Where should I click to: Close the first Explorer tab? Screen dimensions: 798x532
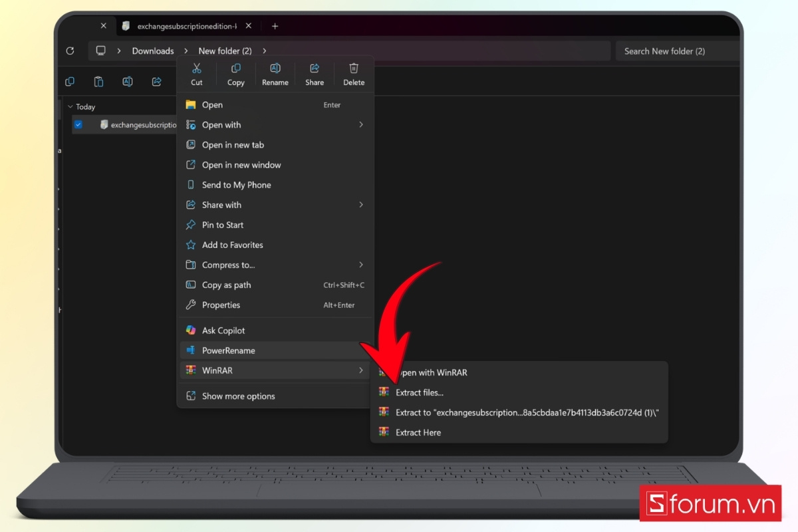pos(103,26)
